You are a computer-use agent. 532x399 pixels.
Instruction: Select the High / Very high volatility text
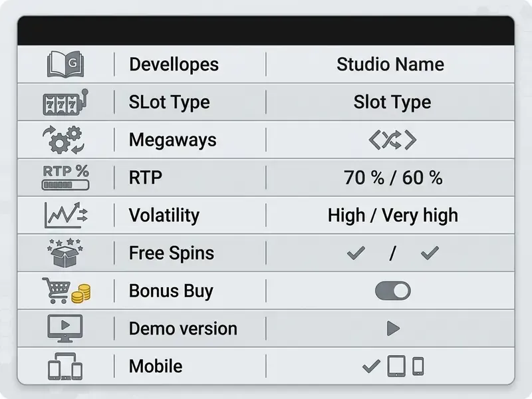click(393, 215)
